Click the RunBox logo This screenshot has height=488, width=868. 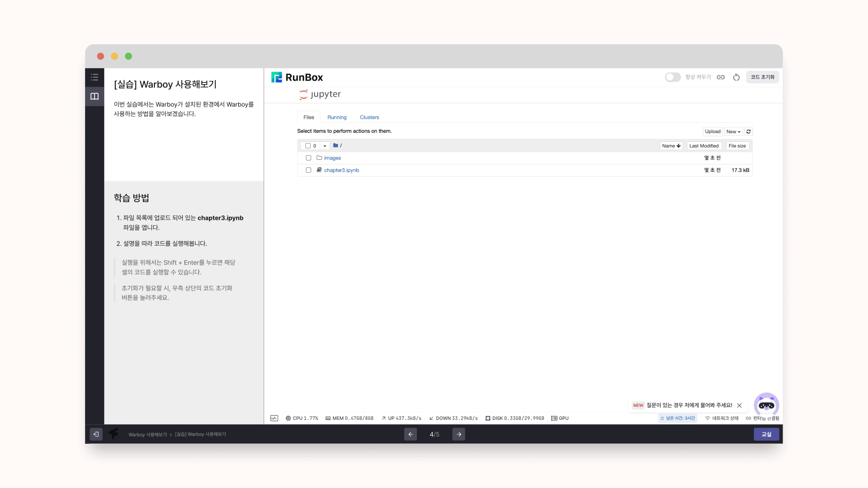[297, 77]
